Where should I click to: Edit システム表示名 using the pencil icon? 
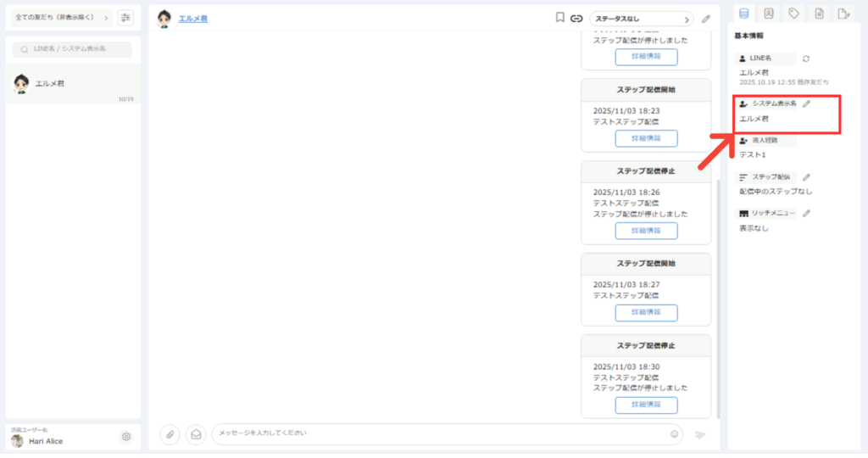click(807, 103)
